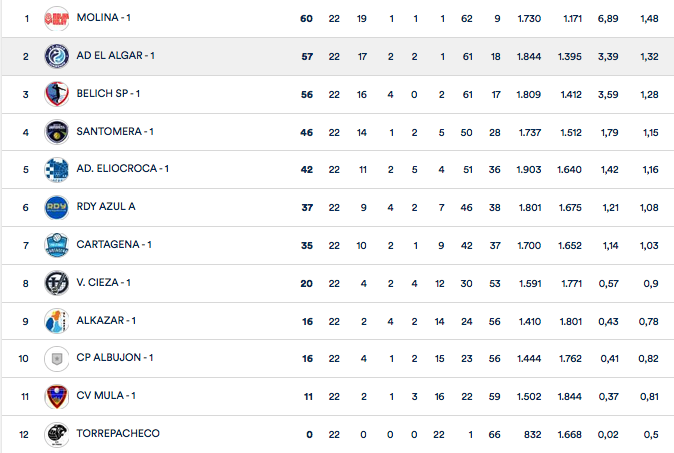Click the Alkazar team logo
This screenshot has width=674, height=453.
[x=56, y=321]
